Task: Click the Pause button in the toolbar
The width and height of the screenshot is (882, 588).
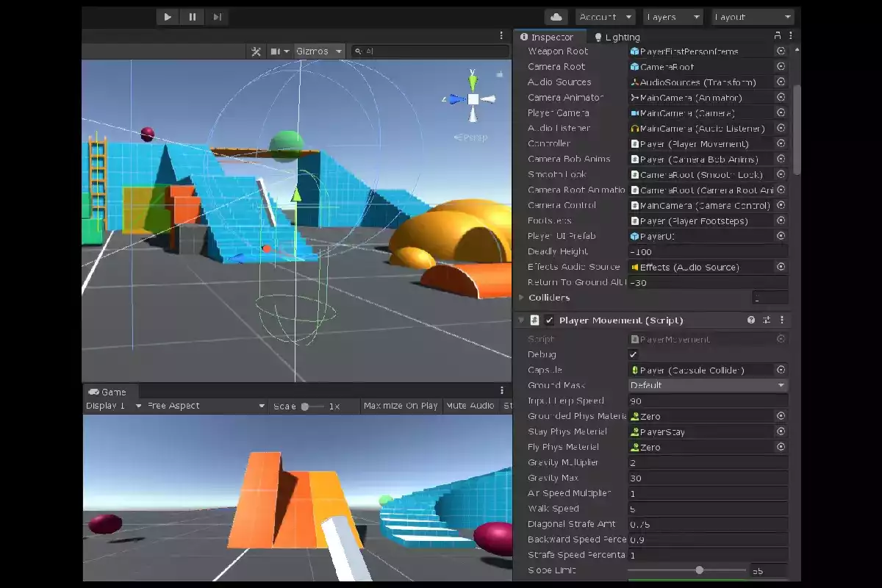Action: click(193, 17)
